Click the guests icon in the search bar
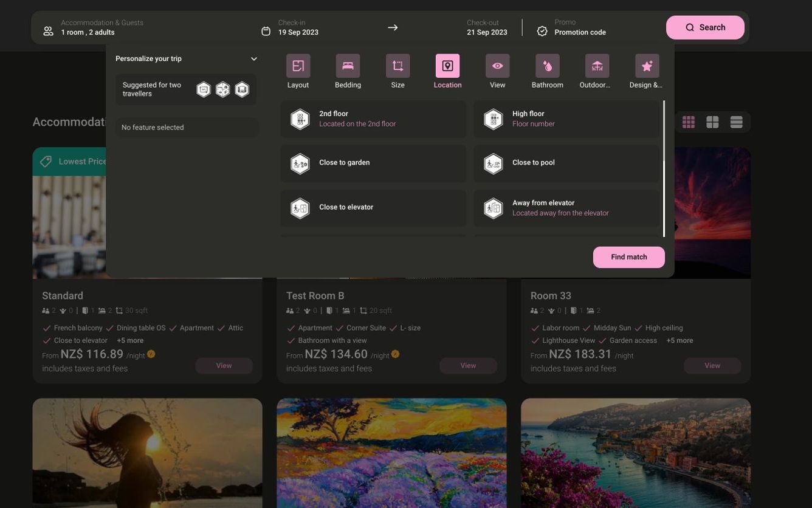The width and height of the screenshot is (812, 508). coord(48,31)
